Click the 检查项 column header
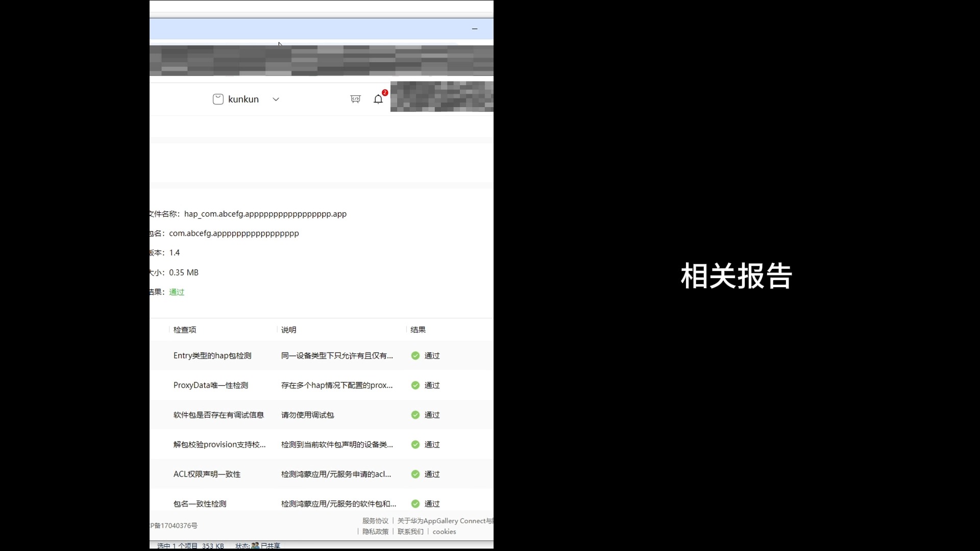 pyautogui.click(x=185, y=330)
